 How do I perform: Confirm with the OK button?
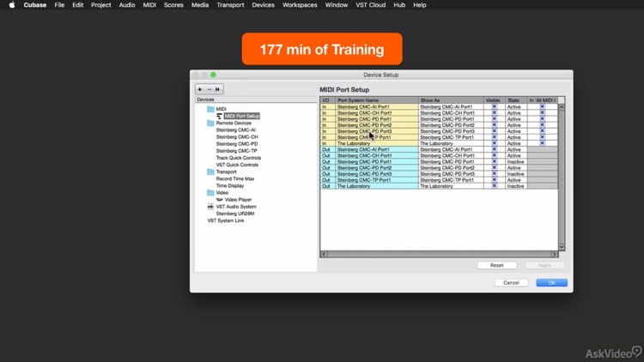click(551, 283)
